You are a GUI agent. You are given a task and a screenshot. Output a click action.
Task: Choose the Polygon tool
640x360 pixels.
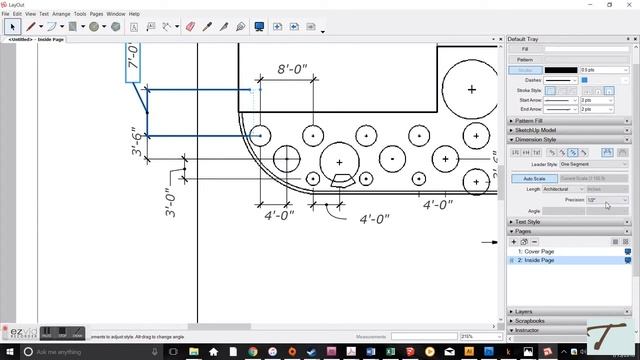coord(116,27)
